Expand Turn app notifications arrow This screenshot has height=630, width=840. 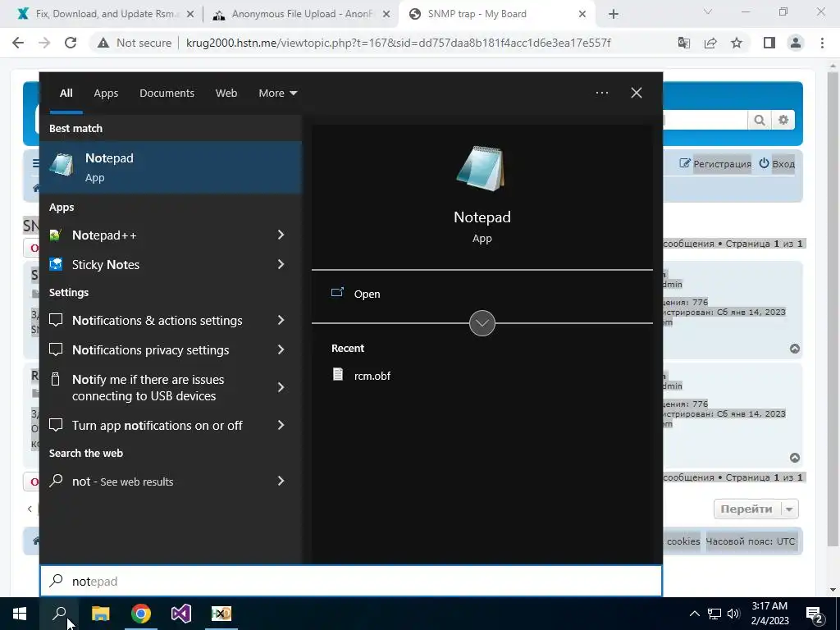281,425
